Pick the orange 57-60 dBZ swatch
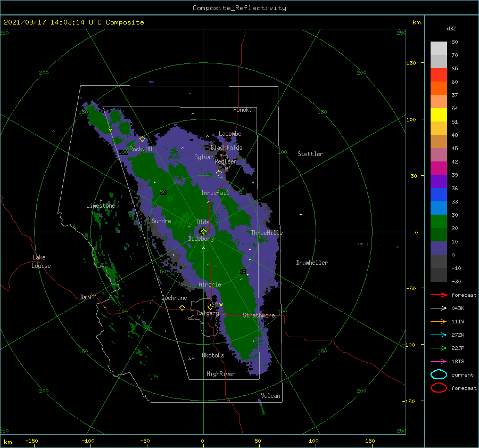 pos(439,88)
